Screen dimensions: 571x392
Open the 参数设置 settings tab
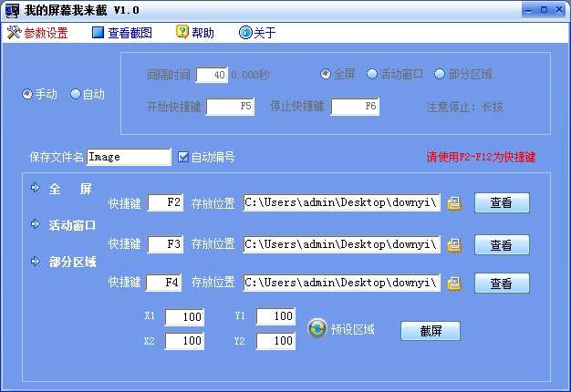pyautogui.click(x=37, y=33)
